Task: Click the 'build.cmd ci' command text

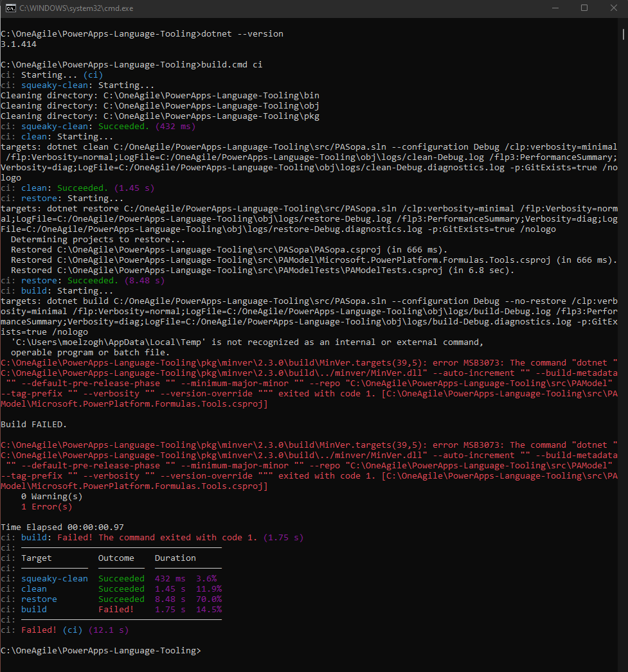Action: tap(232, 65)
